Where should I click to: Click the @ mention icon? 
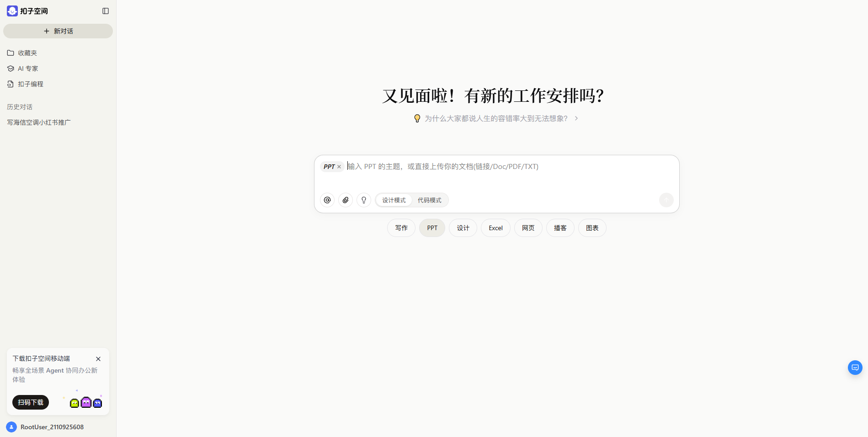coord(327,200)
